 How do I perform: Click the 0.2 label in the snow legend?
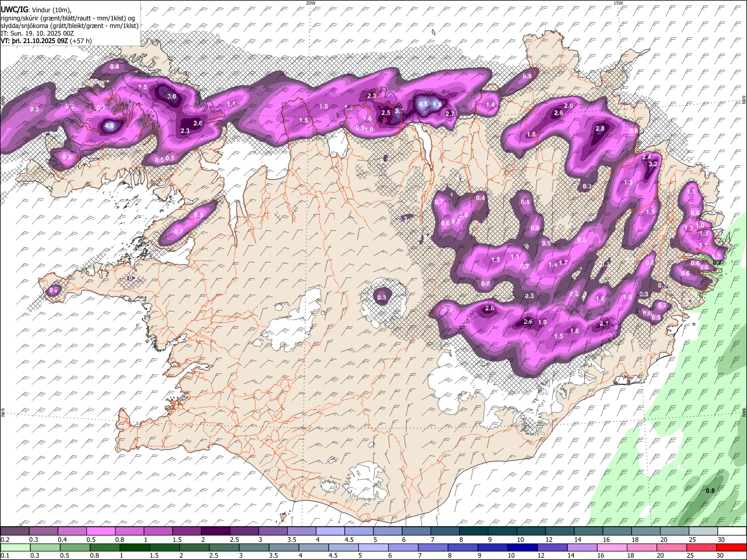(x=5, y=540)
